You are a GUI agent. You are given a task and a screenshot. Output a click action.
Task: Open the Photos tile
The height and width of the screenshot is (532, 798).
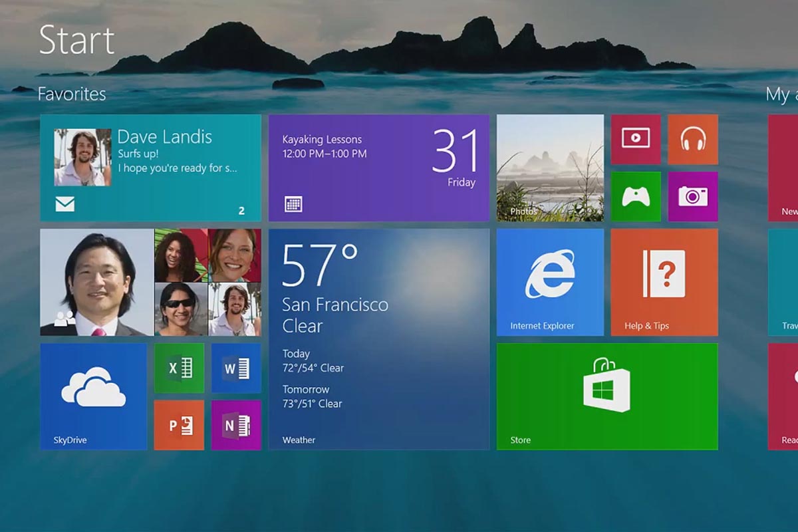click(550, 168)
